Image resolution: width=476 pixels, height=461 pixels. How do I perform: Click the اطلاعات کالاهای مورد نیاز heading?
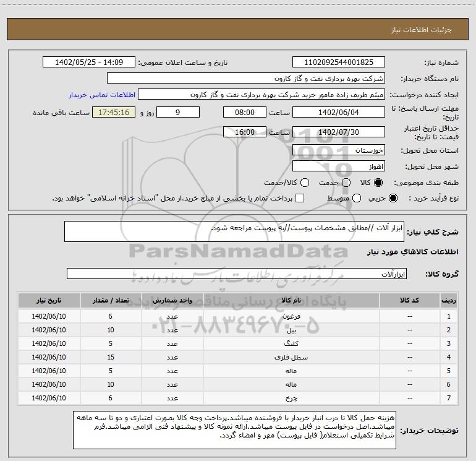[x=413, y=252]
